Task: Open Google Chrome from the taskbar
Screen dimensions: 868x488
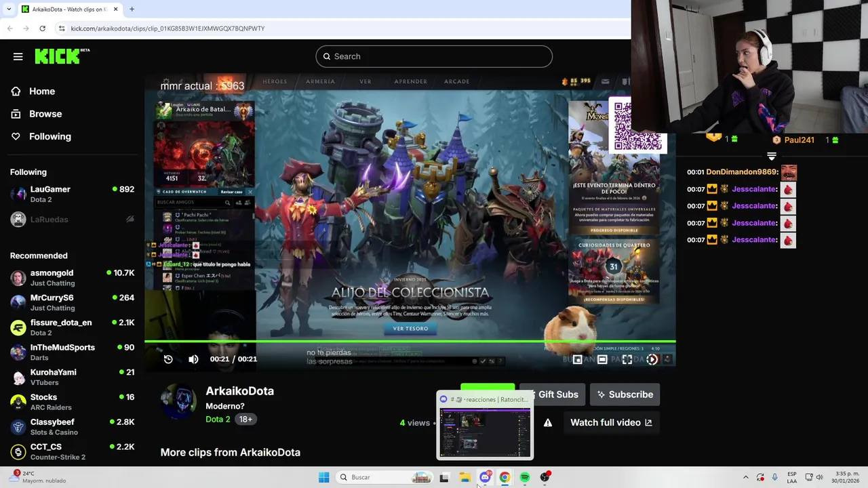Action: (505, 477)
